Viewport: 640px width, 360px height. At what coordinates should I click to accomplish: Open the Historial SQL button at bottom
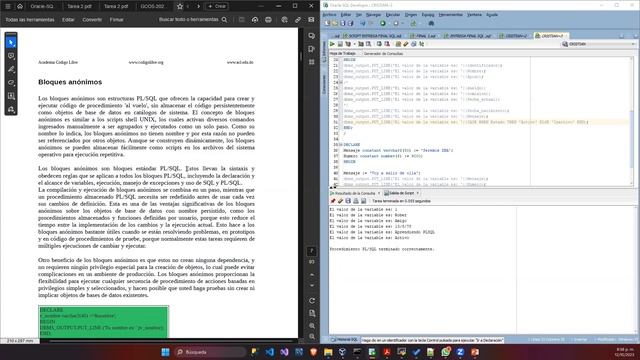coord(344,340)
